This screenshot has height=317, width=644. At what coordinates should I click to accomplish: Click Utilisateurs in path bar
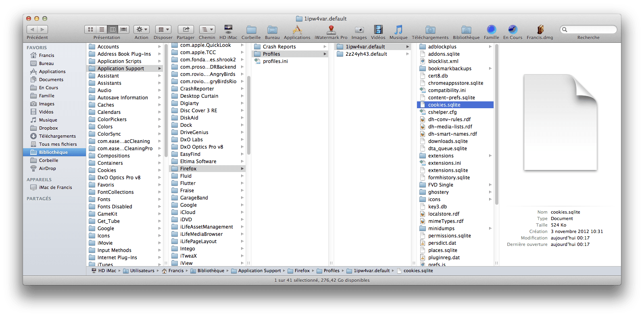click(139, 271)
